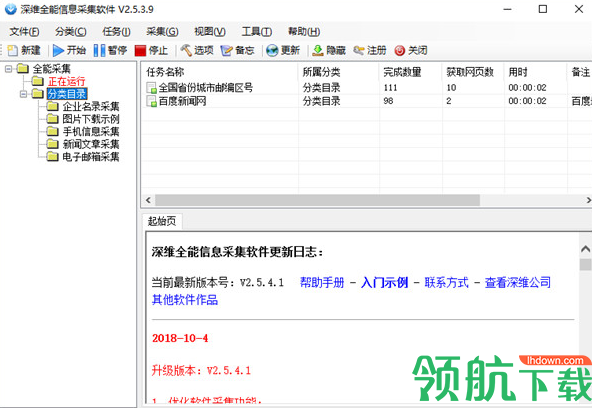
Task: Pause the task using the 暂停 icon
Action: coord(99,50)
